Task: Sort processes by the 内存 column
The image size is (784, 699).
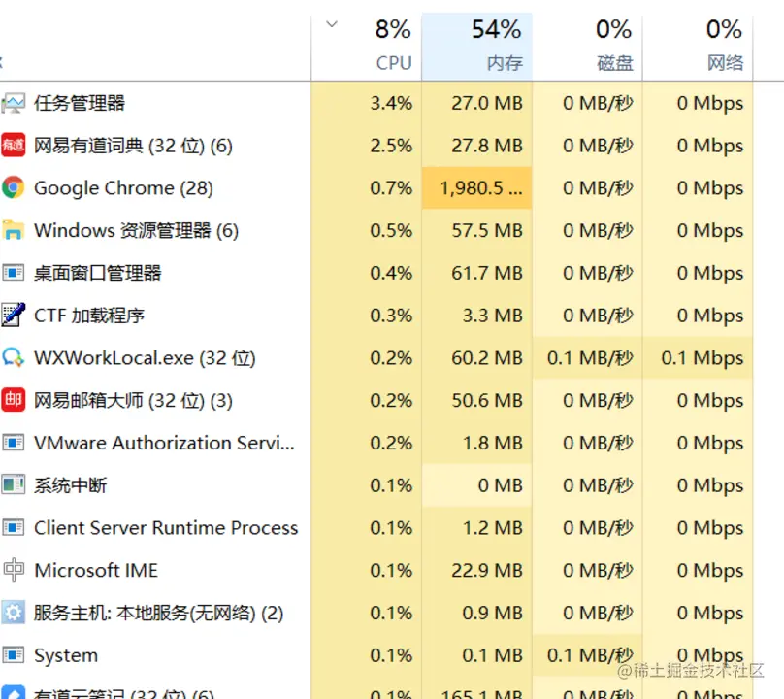Action: pyautogui.click(x=477, y=47)
